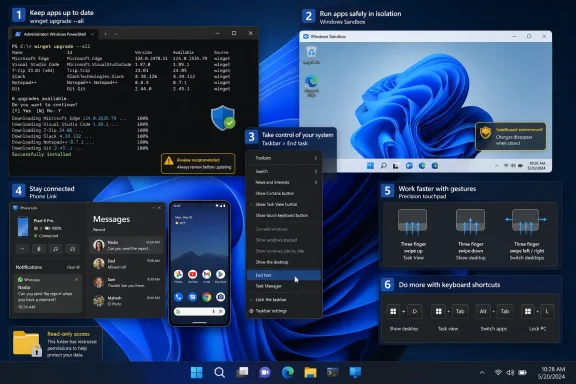Screen dimensions: 576x384
Task: Open Chrome on the phone screen
Action: tap(206, 297)
